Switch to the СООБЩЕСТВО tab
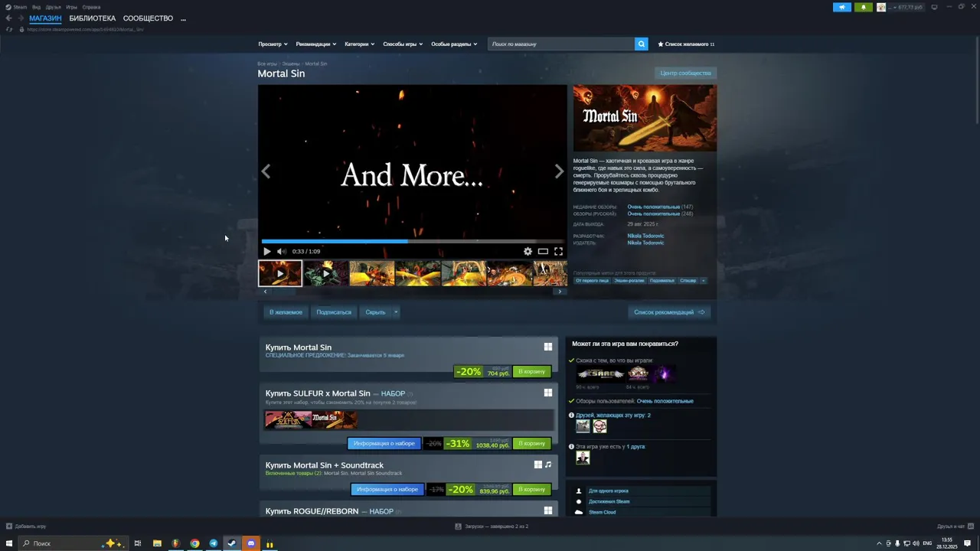The height and width of the screenshot is (551, 980). tap(148, 18)
